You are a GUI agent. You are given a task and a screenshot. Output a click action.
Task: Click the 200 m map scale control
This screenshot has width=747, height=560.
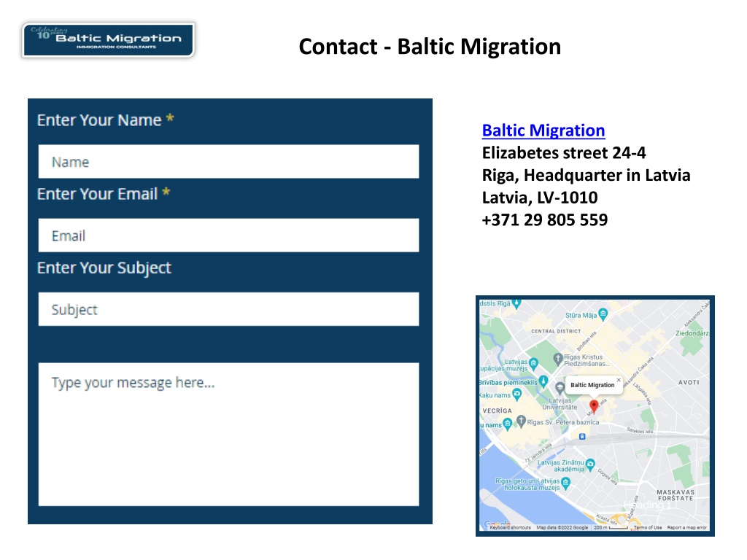pos(611,527)
